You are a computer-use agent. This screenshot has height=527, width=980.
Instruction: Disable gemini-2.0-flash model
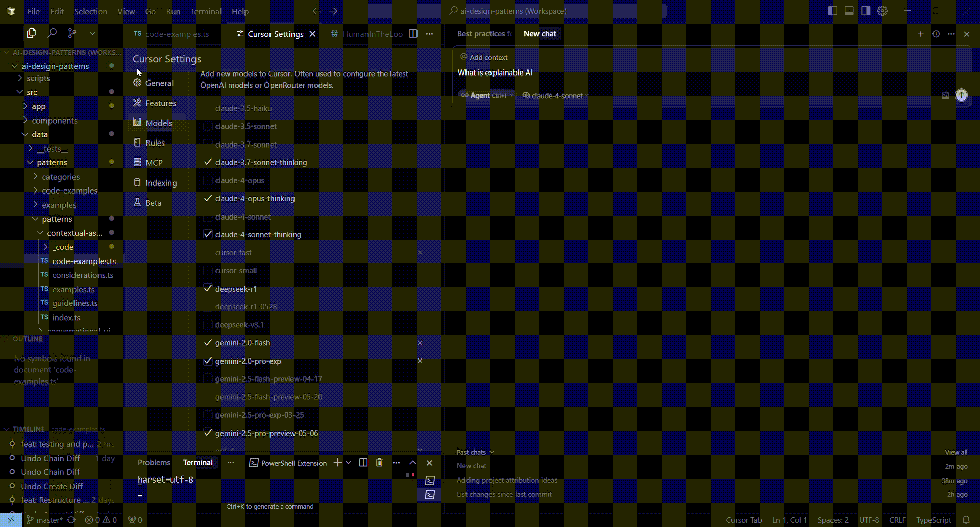pos(208,343)
